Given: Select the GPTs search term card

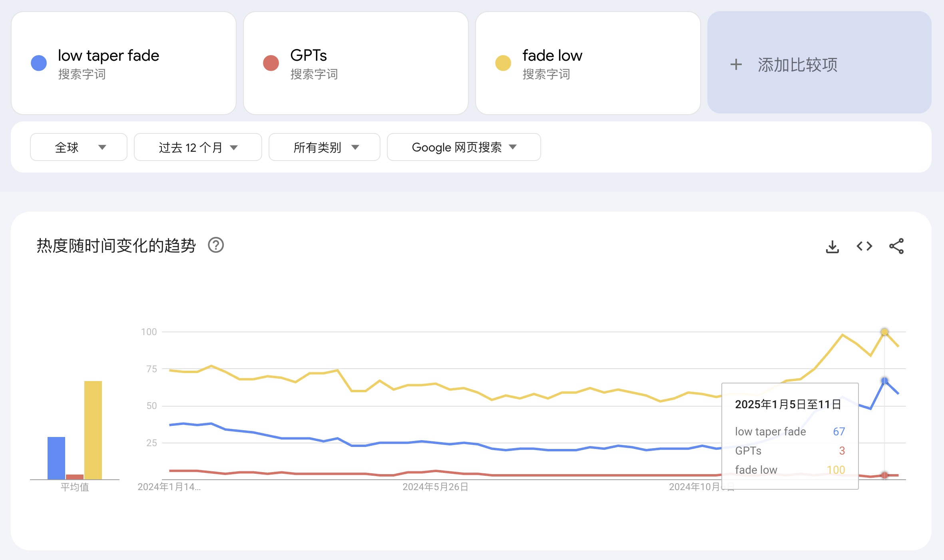Looking at the screenshot, I should [356, 63].
